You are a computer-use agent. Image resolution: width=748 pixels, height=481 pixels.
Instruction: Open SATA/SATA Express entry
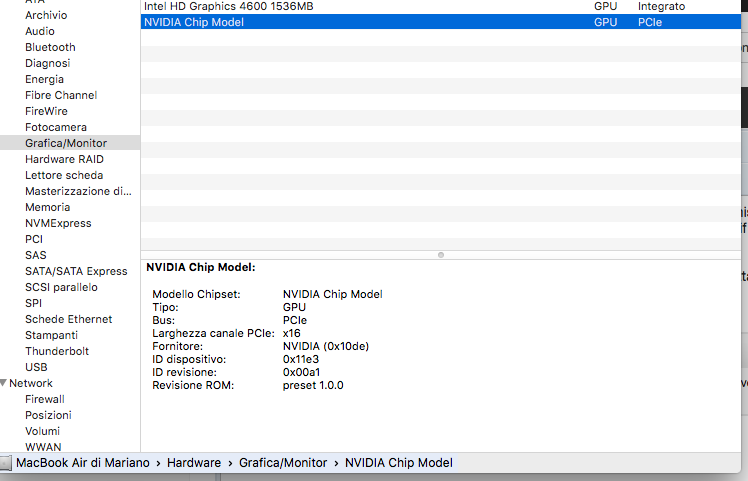click(x=76, y=271)
